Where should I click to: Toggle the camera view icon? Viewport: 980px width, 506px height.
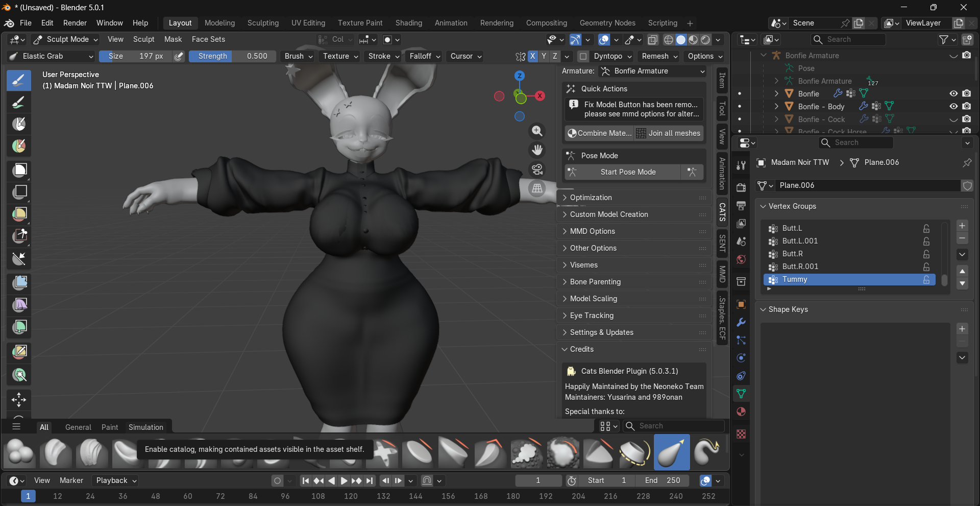pyautogui.click(x=537, y=169)
